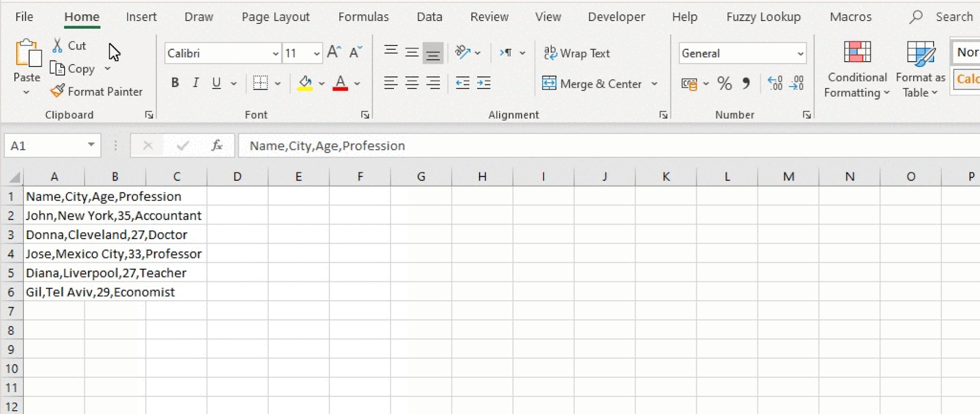This screenshot has width=980, height=414.
Task: Open the Calibri font name dropdown
Action: (x=275, y=54)
